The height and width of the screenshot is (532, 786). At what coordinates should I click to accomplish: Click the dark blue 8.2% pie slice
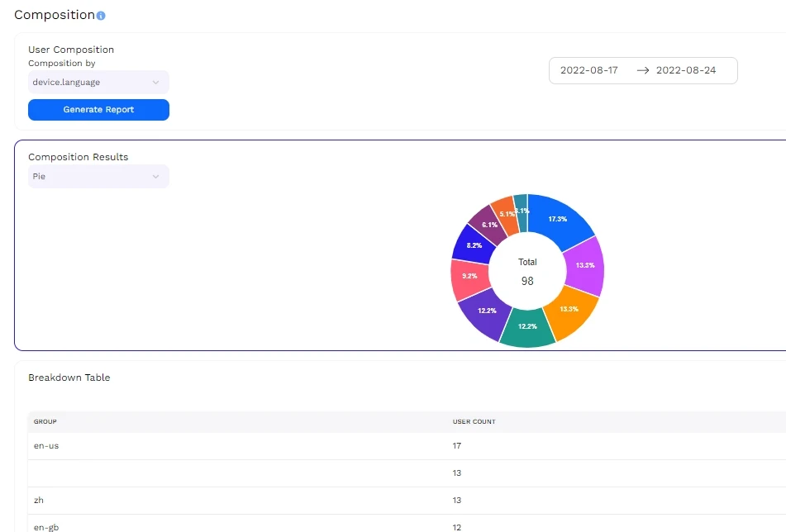[473, 245]
